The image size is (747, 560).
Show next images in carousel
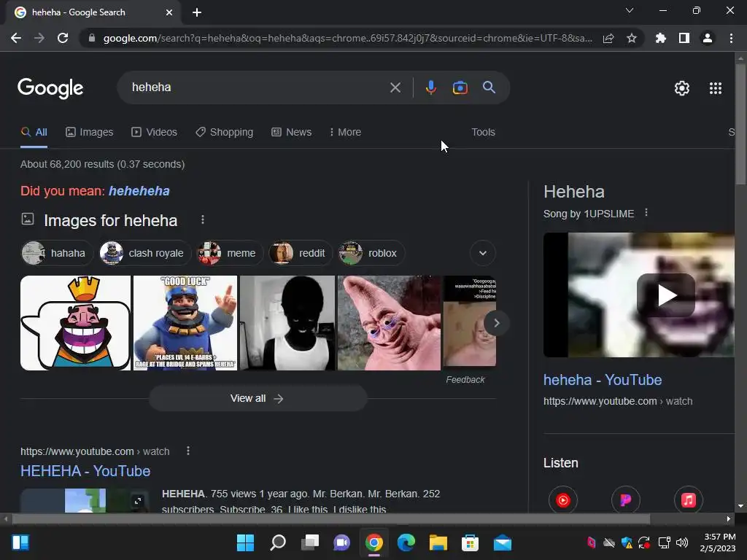tap(496, 323)
